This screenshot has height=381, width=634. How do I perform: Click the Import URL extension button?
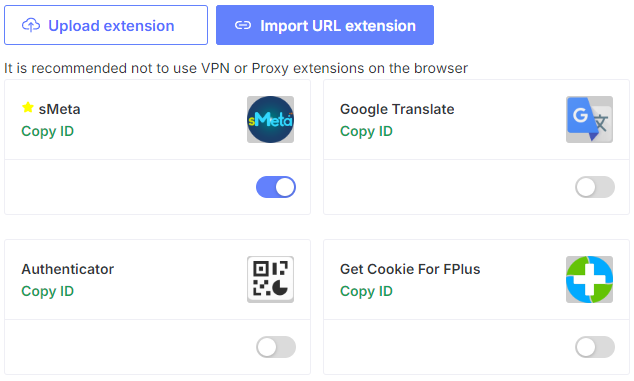pyautogui.click(x=325, y=25)
